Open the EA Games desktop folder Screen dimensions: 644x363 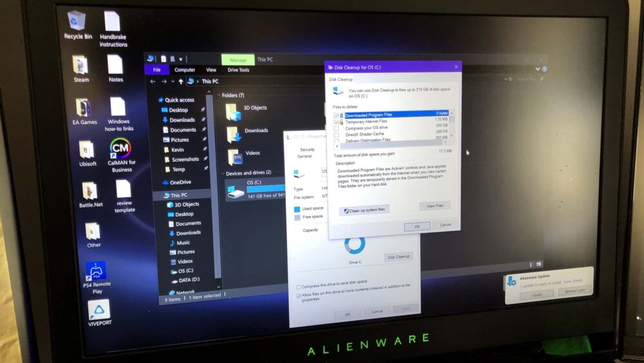(84, 111)
